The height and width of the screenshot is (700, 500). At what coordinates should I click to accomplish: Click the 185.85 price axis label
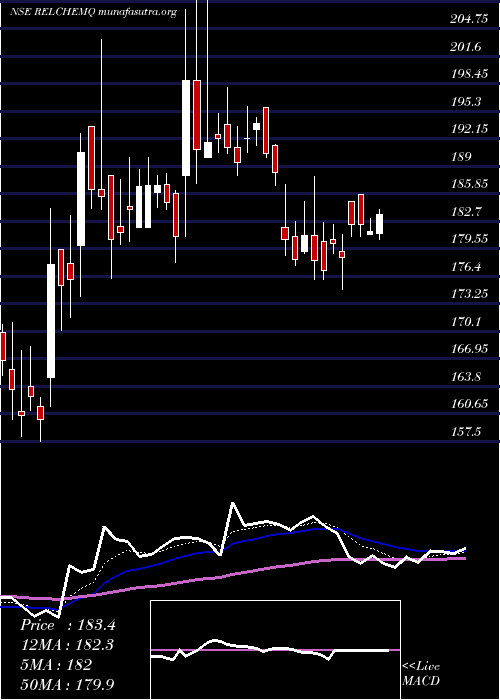click(x=469, y=184)
